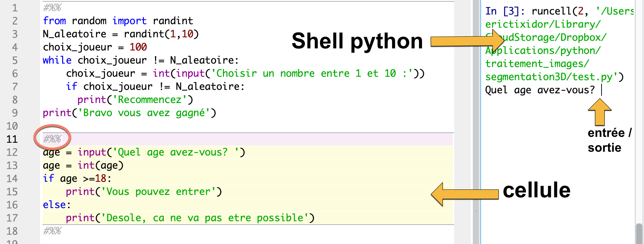Place cursor after the 'Quel age avez-vous?' prompt
Image resolution: width=644 pixels, height=244 pixels.
point(601,90)
